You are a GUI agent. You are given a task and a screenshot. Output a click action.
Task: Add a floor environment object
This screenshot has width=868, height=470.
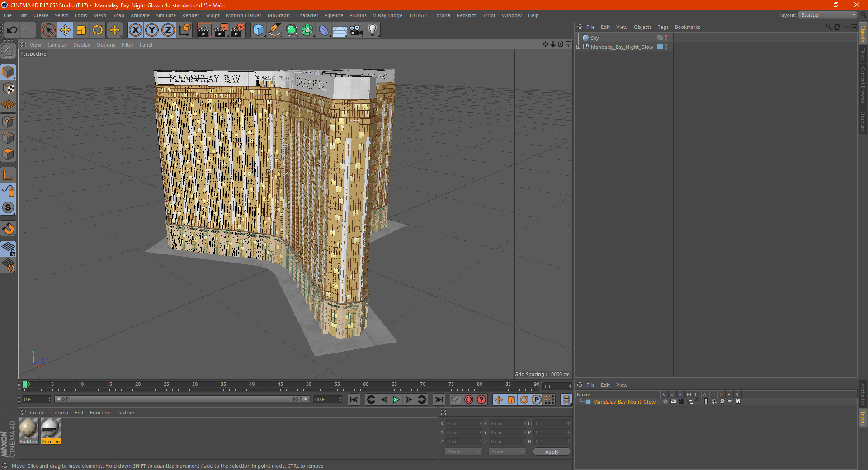[x=340, y=30]
